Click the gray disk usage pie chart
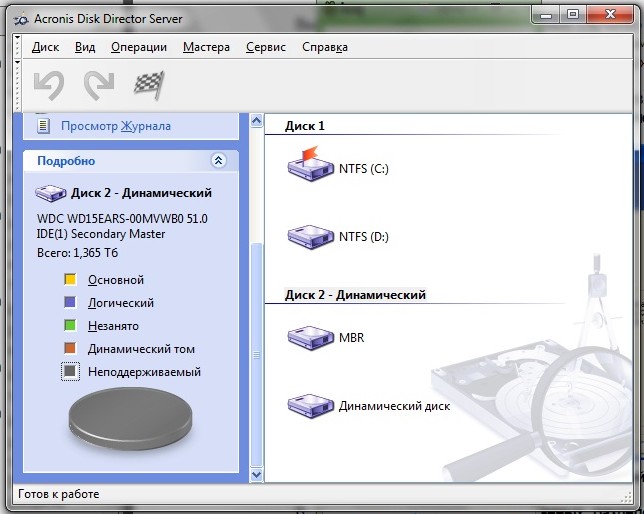Viewport: 644px width, 514px height. (130, 419)
